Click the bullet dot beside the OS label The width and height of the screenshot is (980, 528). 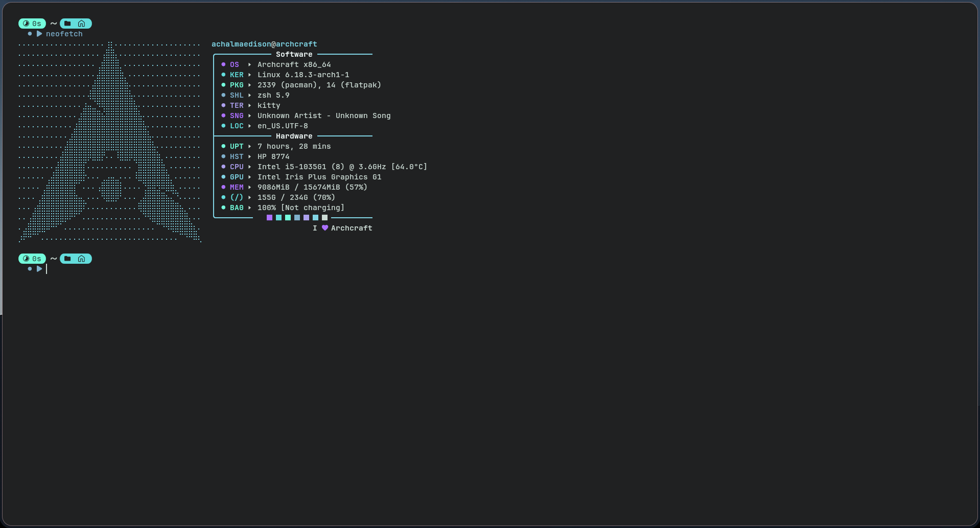pos(223,64)
